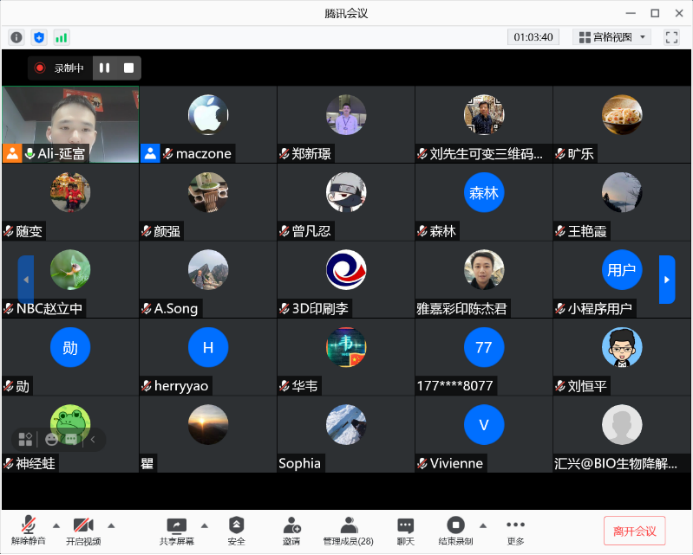The height and width of the screenshot is (555, 693).
Task: Check the green network signal icon
Action: pos(62,37)
